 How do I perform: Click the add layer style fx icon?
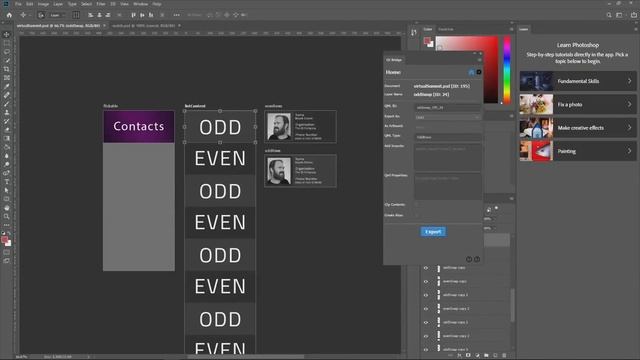pyautogui.click(x=459, y=356)
